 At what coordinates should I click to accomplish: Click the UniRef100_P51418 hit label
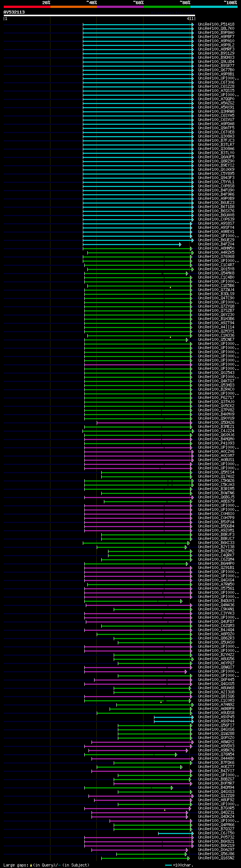(x=216, y=25)
